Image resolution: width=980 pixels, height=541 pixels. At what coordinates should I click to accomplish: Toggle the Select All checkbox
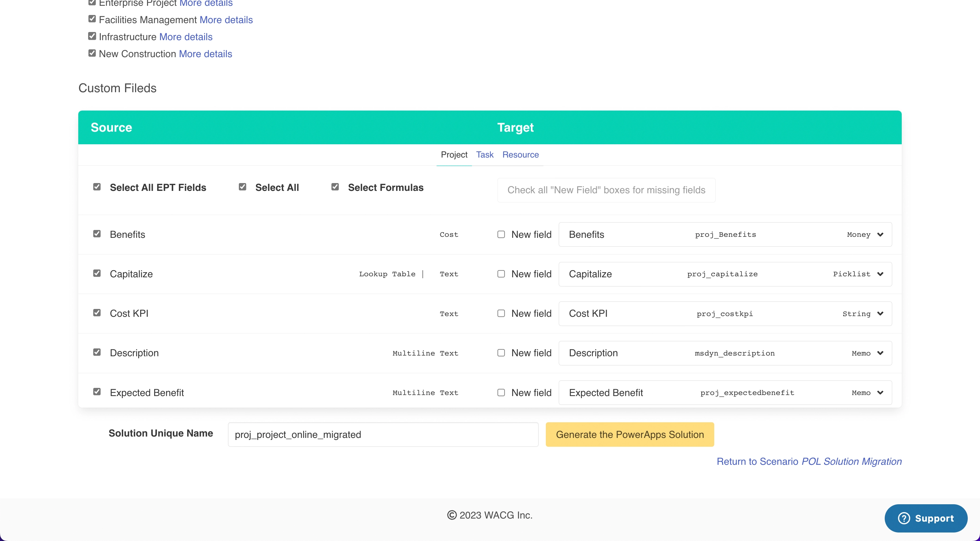[x=242, y=187]
